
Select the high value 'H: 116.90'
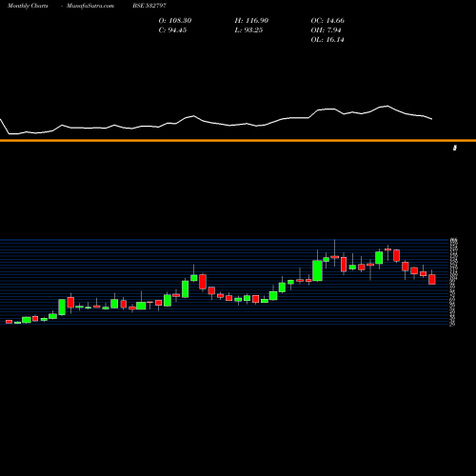pyautogui.click(x=251, y=21)
